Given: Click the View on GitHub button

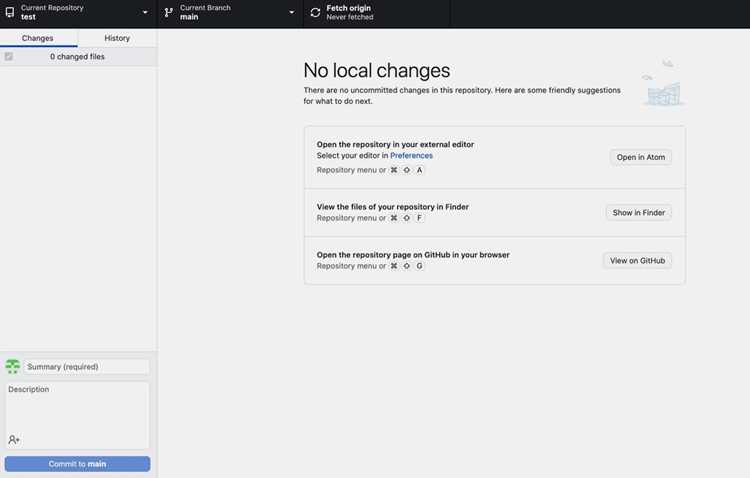Looking at the screenshot, I should pyautogui.click(x=637, y=261).
